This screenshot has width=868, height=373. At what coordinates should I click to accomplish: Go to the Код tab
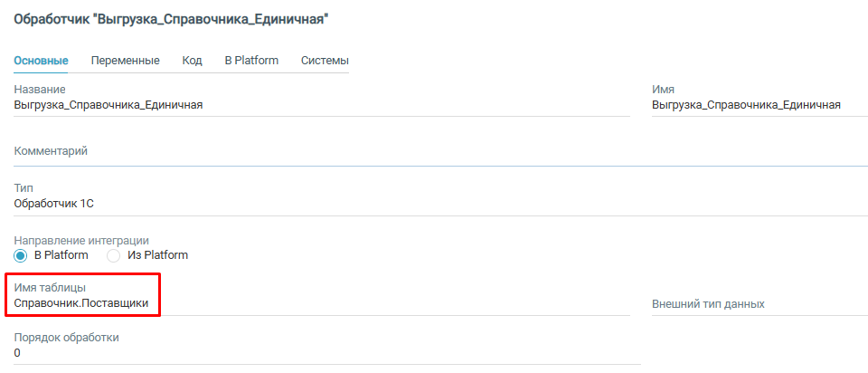pos(192,61)
